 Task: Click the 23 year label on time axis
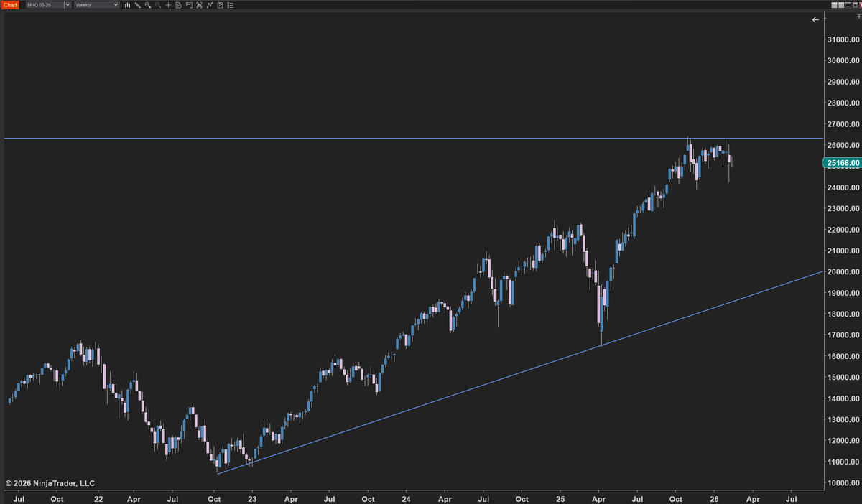pyautogui.click(x=252, y=498)
